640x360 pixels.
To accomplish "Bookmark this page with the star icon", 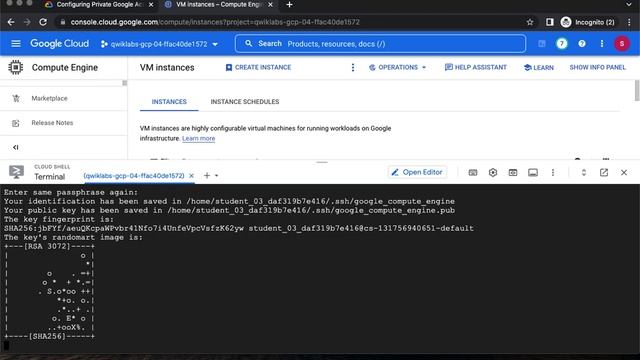I will tap(530, 22).
